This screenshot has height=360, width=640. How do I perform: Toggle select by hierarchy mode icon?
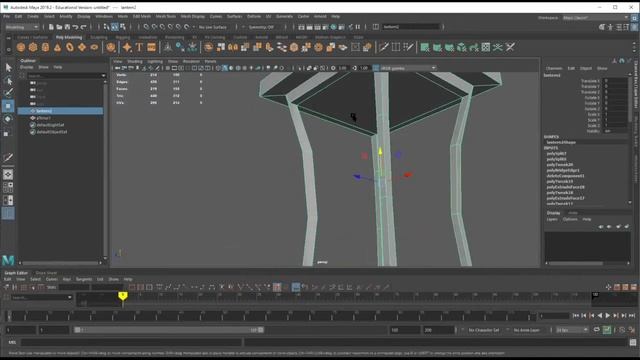107,27
